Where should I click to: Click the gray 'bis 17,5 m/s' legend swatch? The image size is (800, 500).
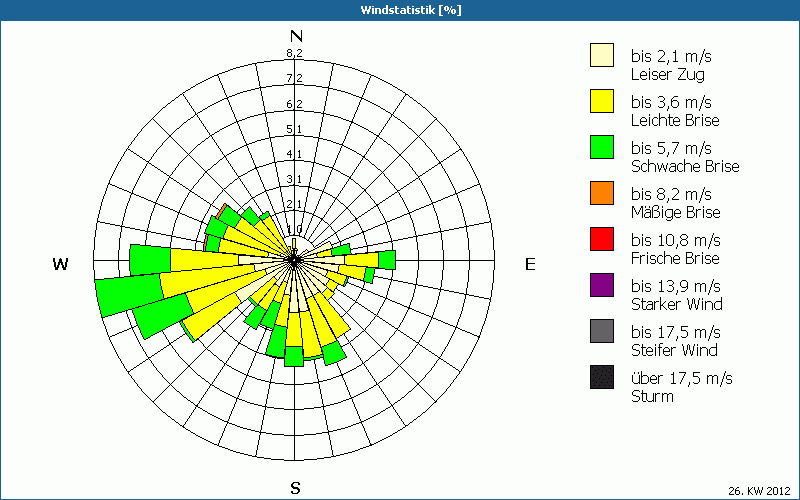coord(602,331)
